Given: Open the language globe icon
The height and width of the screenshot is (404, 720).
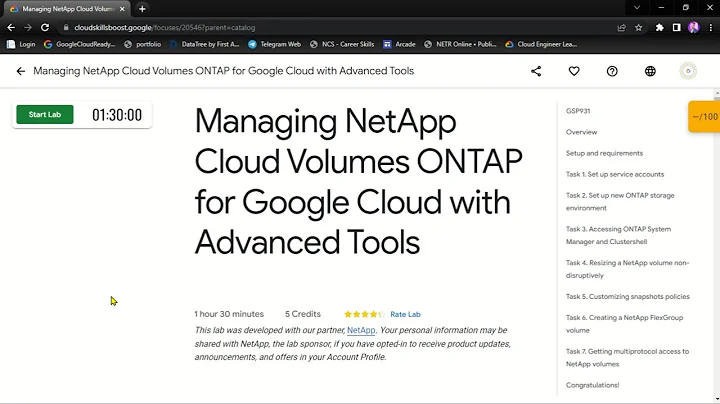Looking at the screenshot, I should coord(650,71).
